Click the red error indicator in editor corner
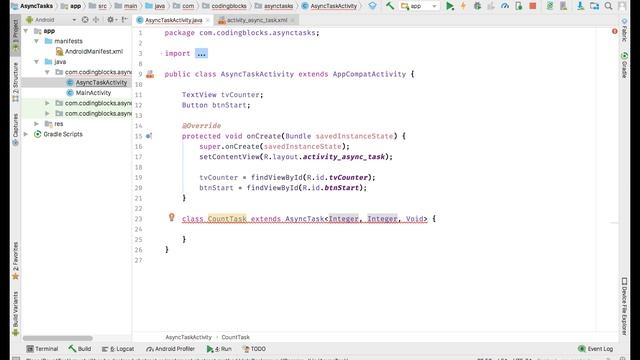This screenshot has width=640, height=360. [615, 31]
